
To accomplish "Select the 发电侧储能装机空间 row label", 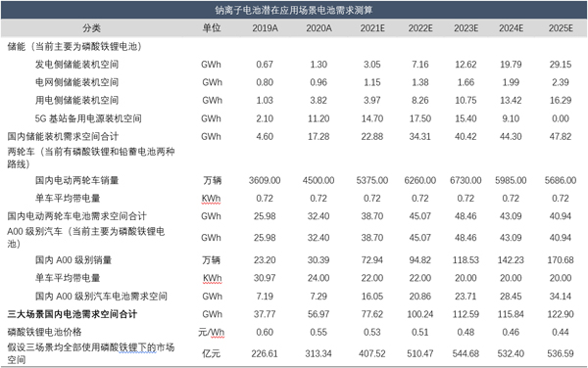I will (x=76, y=65).
